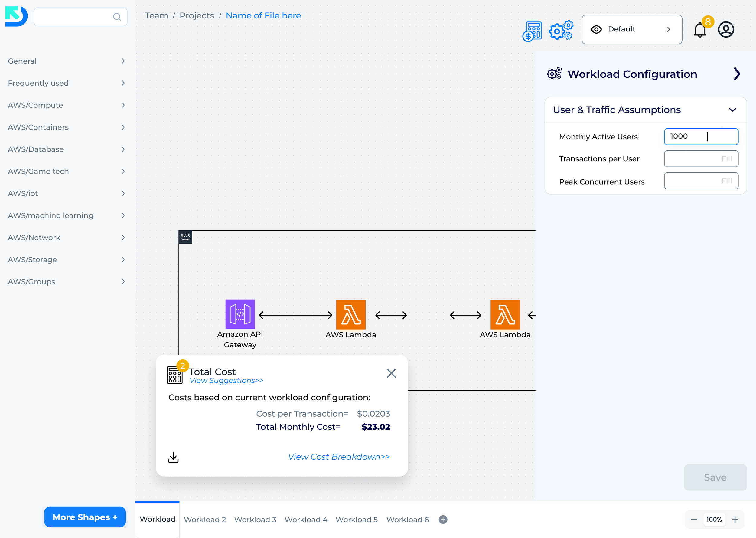Click View Cost Breakdown link

coord(339,457)
